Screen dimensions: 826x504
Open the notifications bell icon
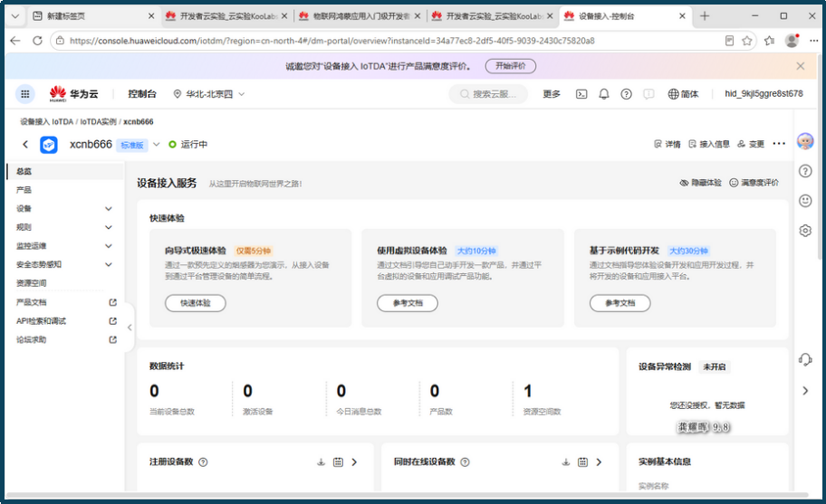pyautogui.click(x=604, y=94)
